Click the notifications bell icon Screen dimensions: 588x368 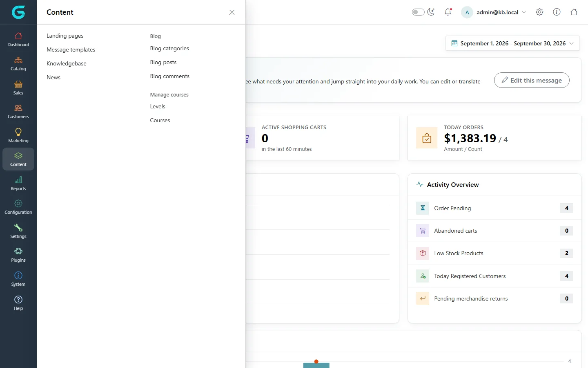(448, 12)
